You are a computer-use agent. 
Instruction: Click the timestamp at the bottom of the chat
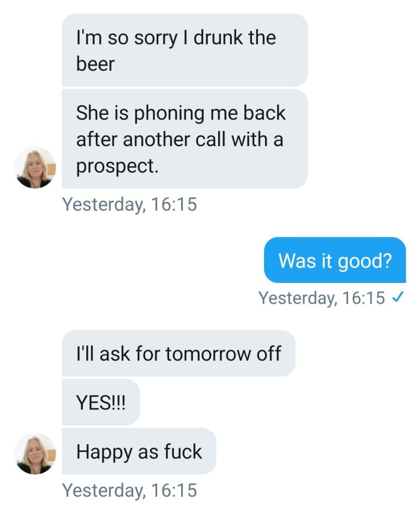(x=129, y=490)
